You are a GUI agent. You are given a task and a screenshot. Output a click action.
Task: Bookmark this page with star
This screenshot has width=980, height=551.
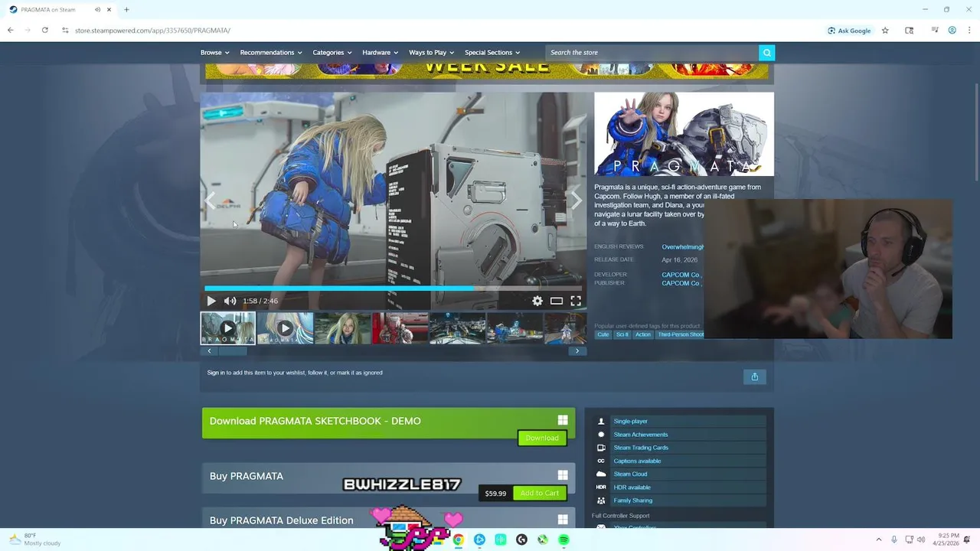885,31
